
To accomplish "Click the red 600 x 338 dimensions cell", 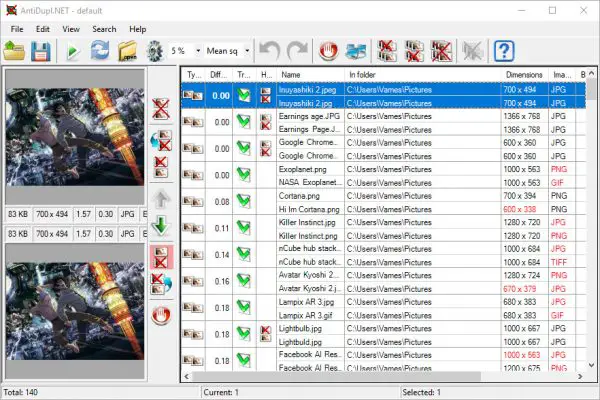I will pyautogui.click(x=520, y=209).
